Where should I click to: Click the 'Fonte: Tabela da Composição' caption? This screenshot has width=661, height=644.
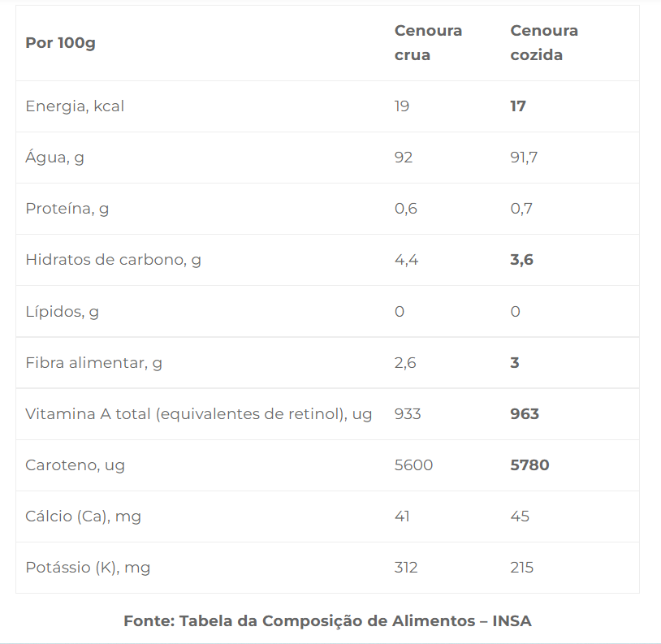tap(327, 621)
